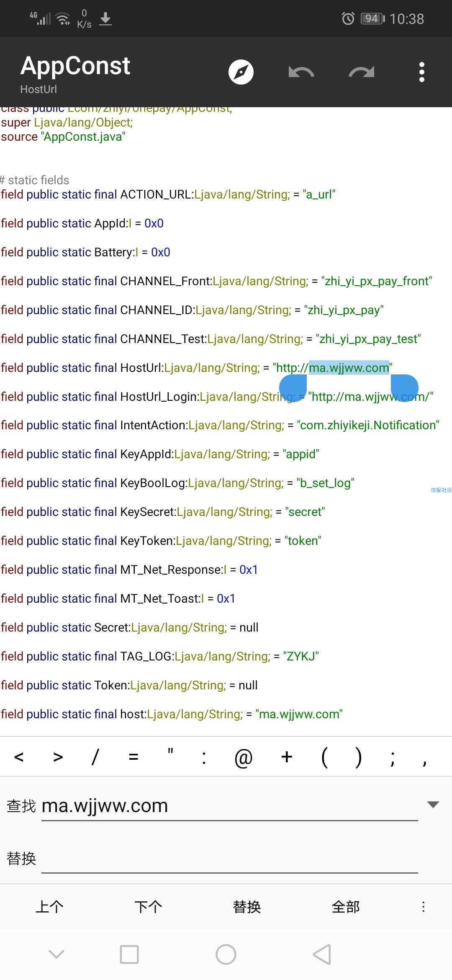Insert the closing parenthesis symbol
Viewport: 452px width, 980px height.
pos(358,757)
